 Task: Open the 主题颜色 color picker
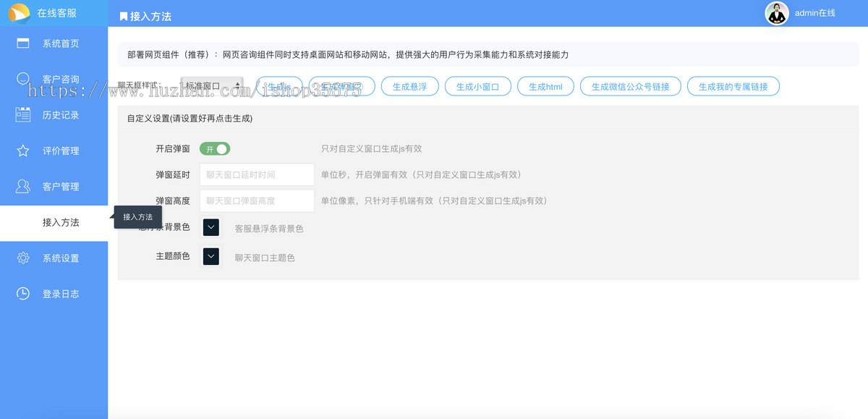211,256
